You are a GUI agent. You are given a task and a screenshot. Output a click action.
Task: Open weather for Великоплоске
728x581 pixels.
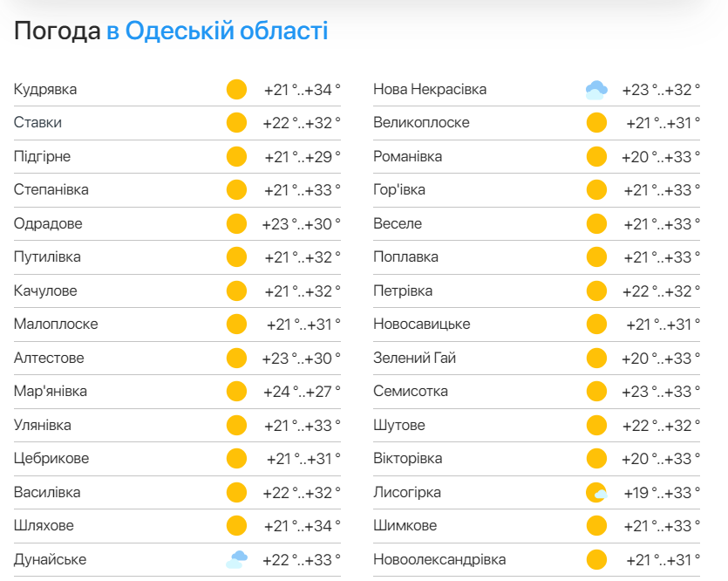(421, 123)
